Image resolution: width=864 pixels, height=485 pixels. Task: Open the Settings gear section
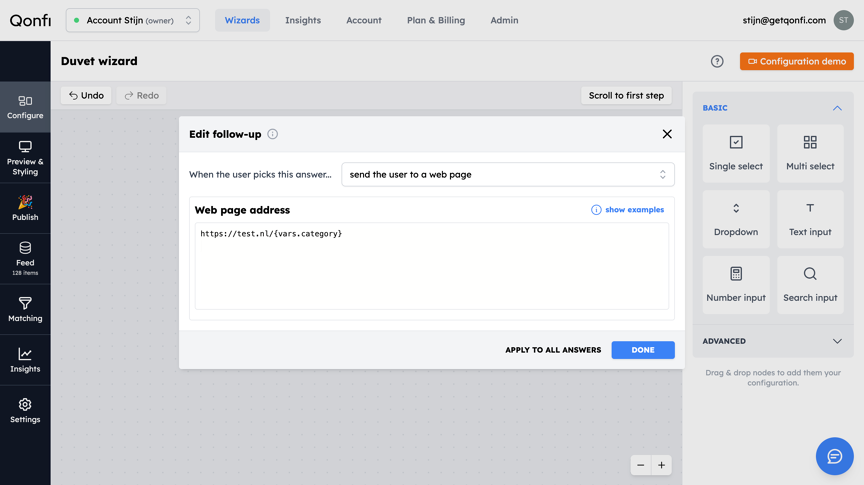click(25, 411)
